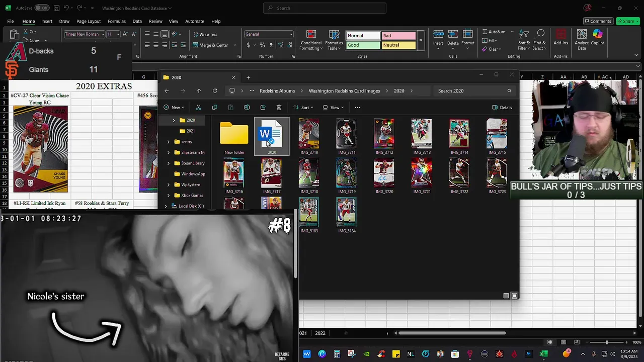Screen dimensions: 644x362
Task: Switch to the 2022 sheet tab
Action: pyautogui.click(x=320, y=333)
